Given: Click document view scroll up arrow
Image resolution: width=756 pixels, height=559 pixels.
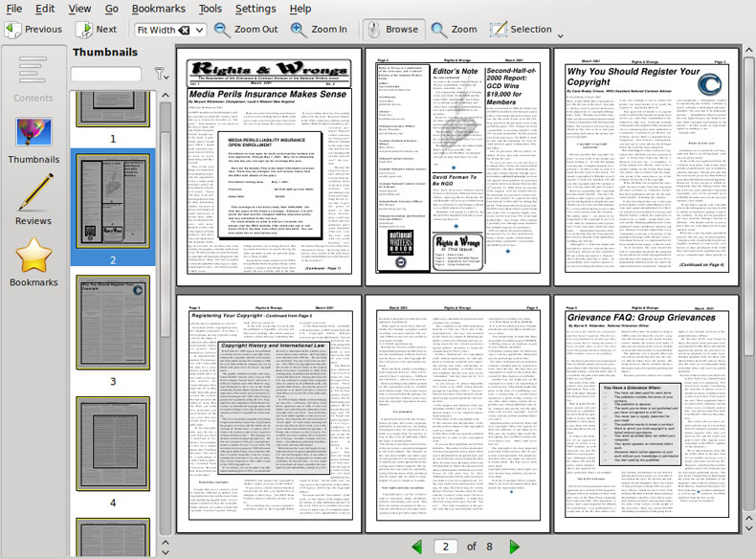Looking at the screenshot, I should [748, 50].
